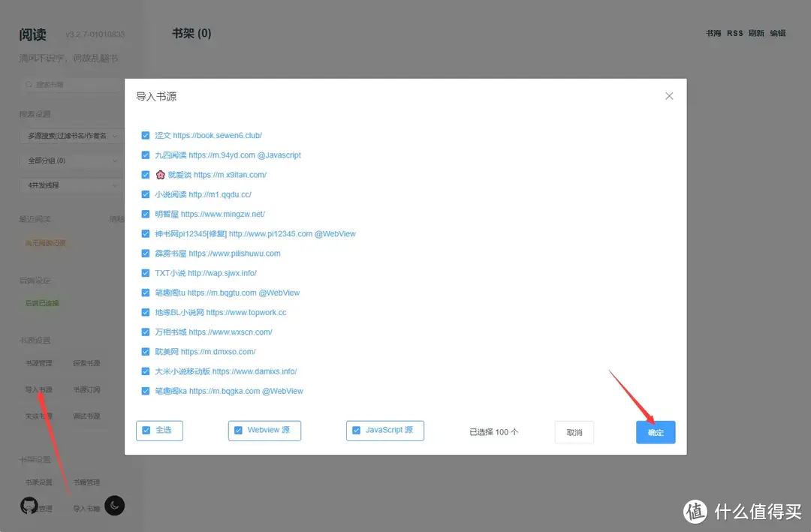Viewport: 811px width, 532px height.
Task: Uncheck the 神书网pi12345 source
Action: point(146,233)
